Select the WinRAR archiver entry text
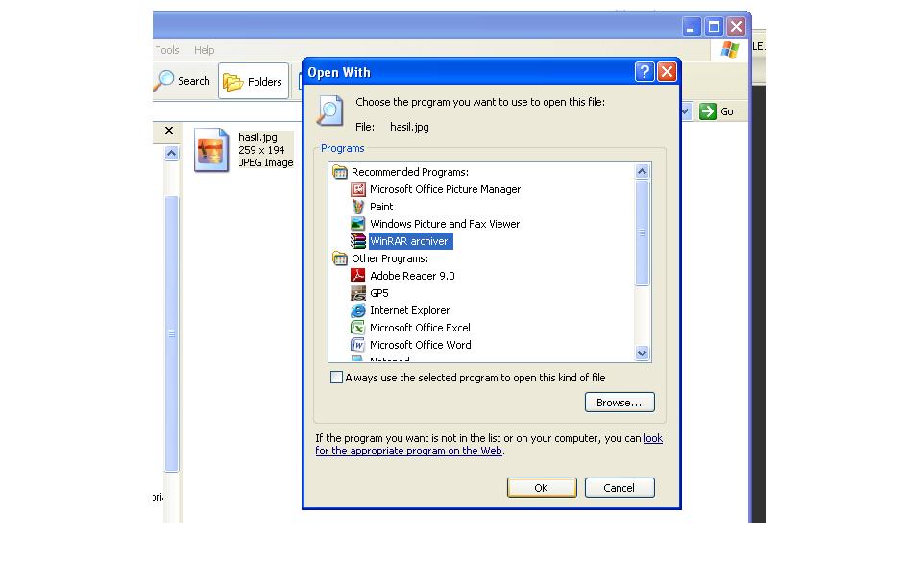This screenshot has height=588, width=924. 409,241
